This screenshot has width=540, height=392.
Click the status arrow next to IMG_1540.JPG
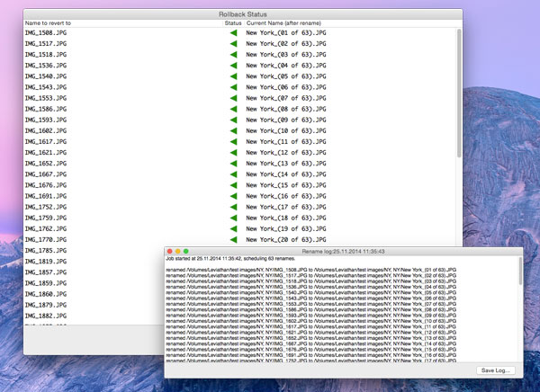pyautogui.click(x=233, y=76)
